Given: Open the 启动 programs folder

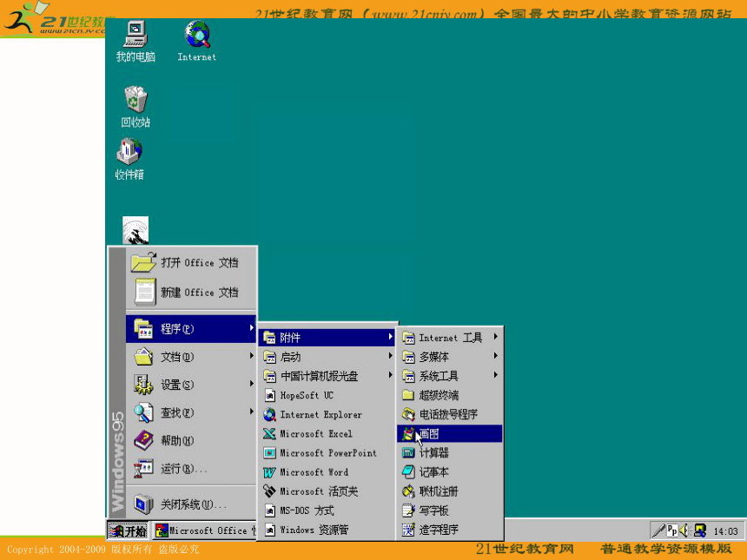Looking at the screenshot, I should tap(327, 357).
